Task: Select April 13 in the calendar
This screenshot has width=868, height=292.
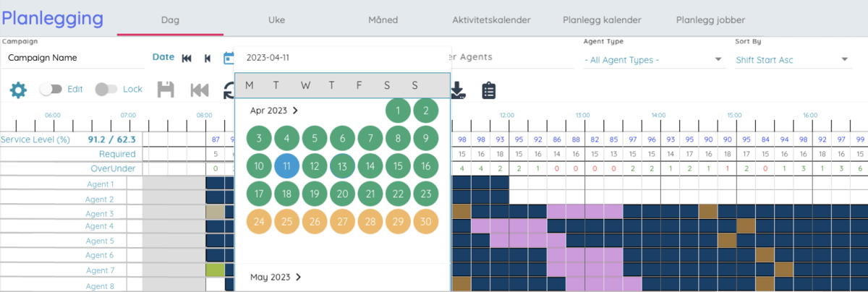Action: point(343,166)
